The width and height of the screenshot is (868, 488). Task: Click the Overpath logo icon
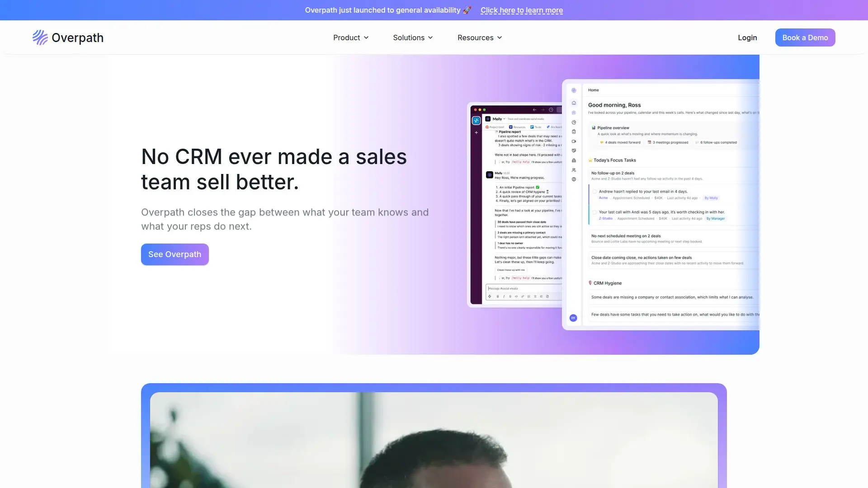click(40, 38)
